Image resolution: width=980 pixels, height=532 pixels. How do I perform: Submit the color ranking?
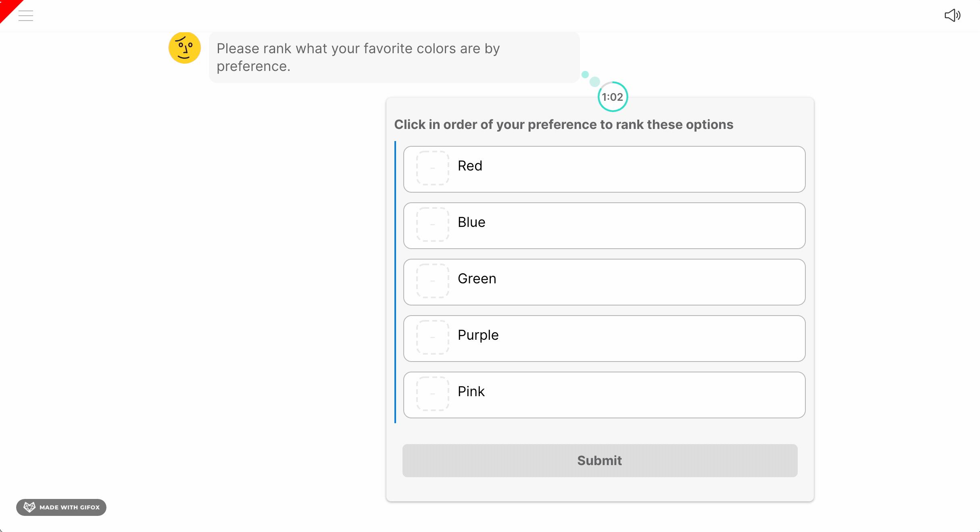(600, 461)
